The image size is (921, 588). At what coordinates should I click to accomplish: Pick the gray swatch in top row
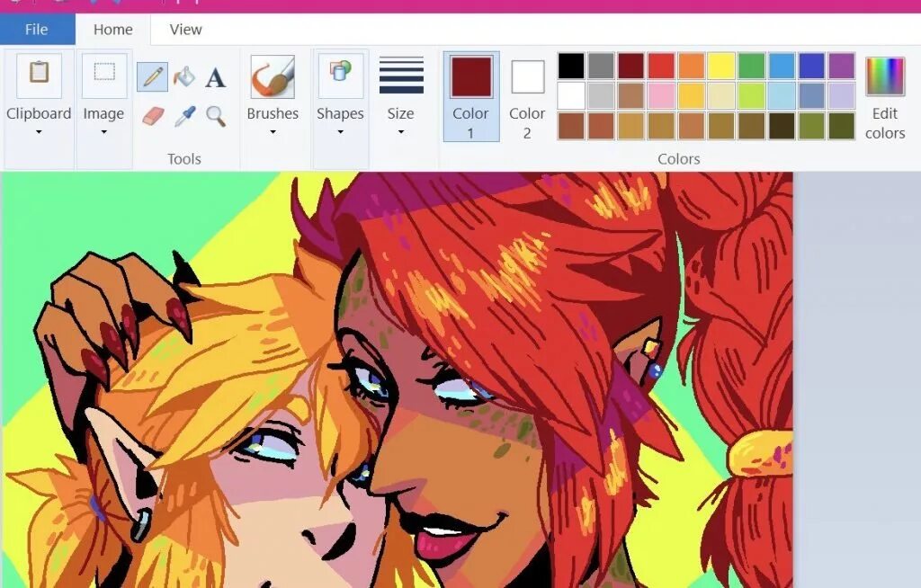click(601, 66)
